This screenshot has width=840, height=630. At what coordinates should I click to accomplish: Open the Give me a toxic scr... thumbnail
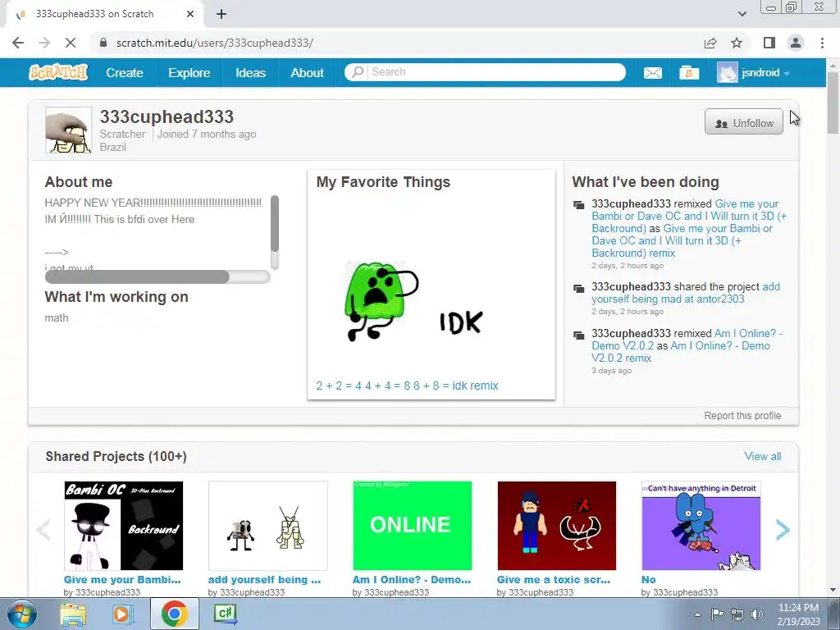[x=557, y=526]
